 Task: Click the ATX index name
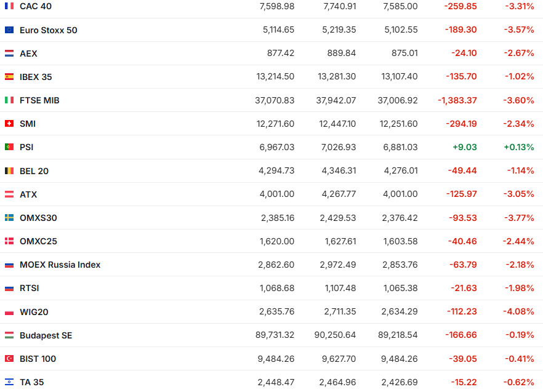[x=28, y=194]
